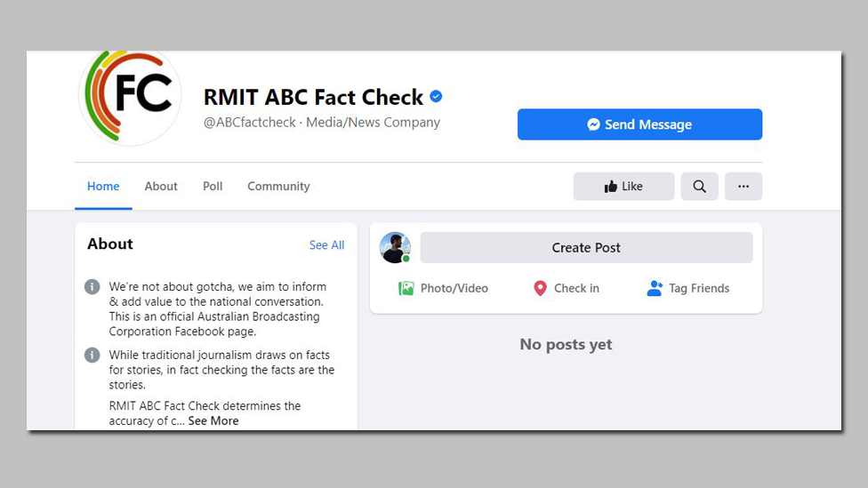Image resolution: width=868 pixels, height=488 pixels.
Task: Click See All in the About card
Action: point(326,245)
